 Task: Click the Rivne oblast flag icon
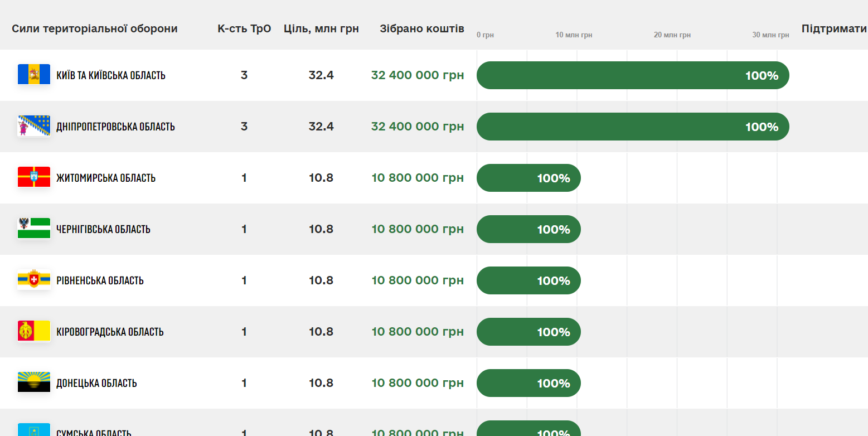34,280
